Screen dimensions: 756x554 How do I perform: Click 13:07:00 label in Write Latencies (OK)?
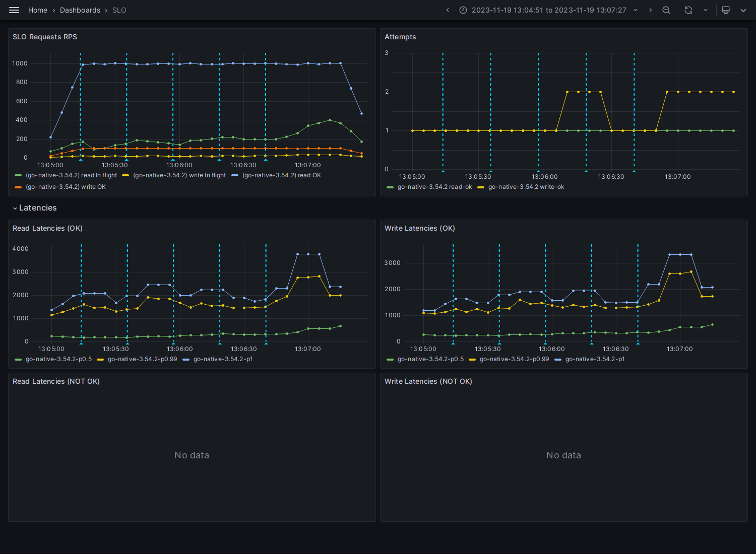[x=679, y=349]
